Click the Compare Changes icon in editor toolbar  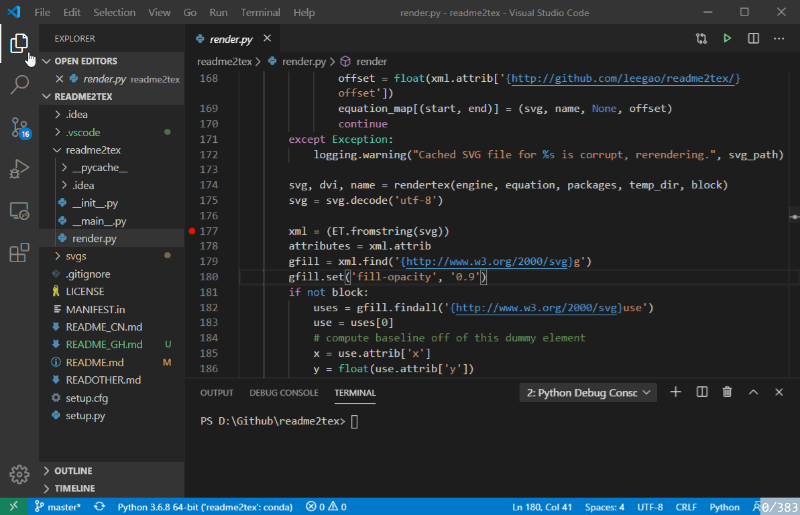coord(701,38)
